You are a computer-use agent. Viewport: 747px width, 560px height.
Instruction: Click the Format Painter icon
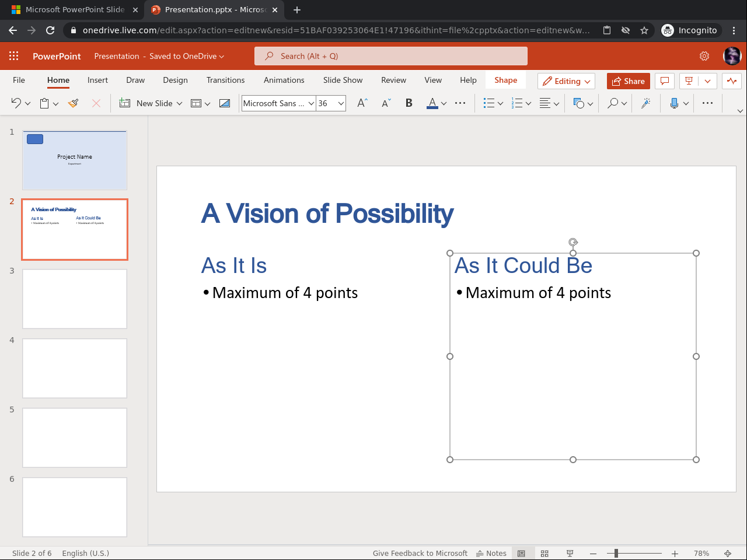(x=73, y=103)
